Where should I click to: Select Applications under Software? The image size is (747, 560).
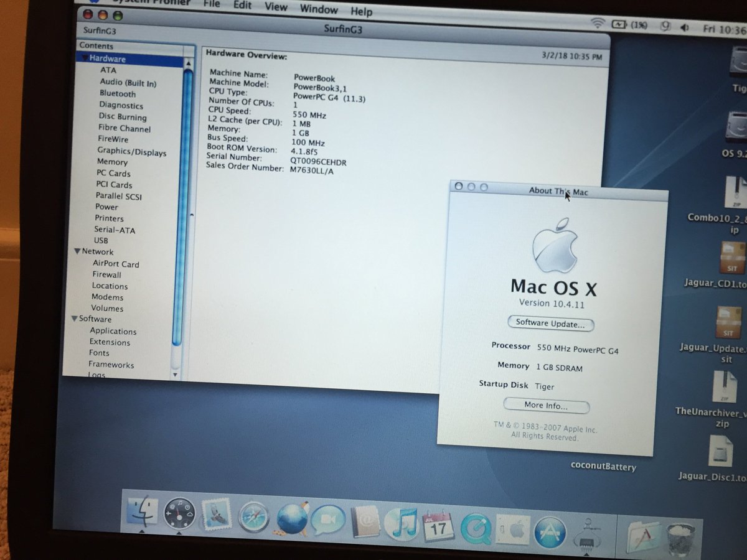click(113, 331)
